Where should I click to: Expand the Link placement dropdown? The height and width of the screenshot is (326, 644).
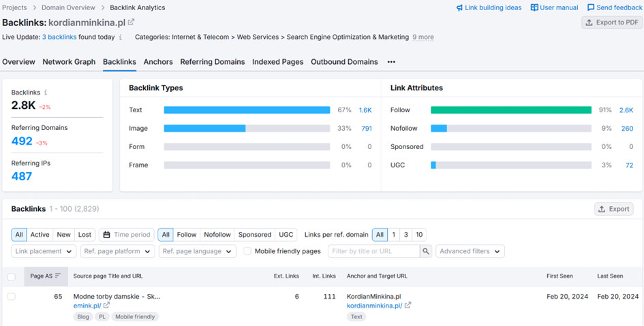point(44,251)
